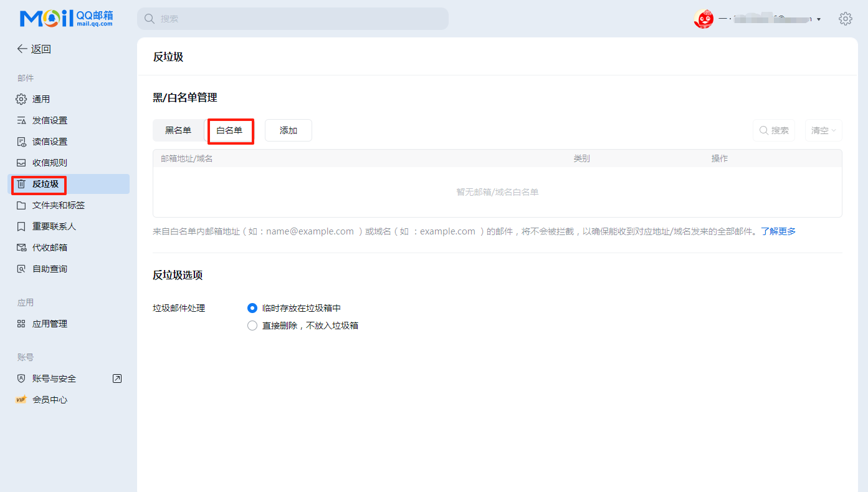Click the QQ Mail logo
The width and height of the screenshot is (868, 492).
coord(66,19)
